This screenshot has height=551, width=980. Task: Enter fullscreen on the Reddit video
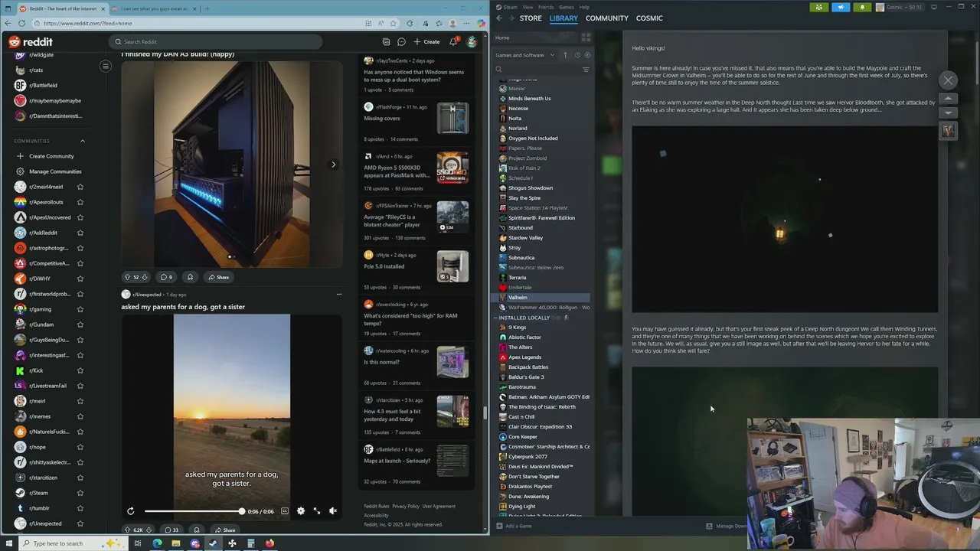[x=317, y=511]
